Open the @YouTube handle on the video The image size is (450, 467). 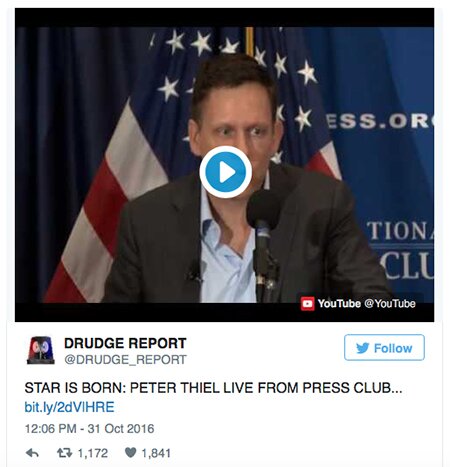tap(390, 304)
